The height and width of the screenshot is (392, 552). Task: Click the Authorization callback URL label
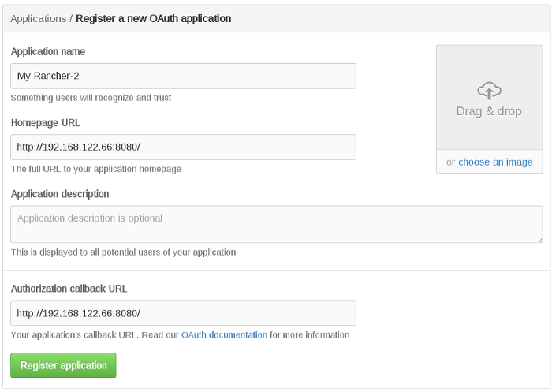[69, 289]
